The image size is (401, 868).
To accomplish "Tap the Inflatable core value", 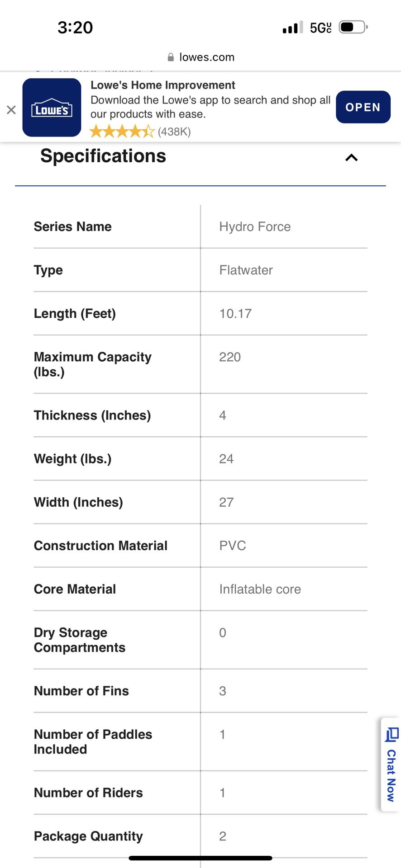I will (260, 589).
